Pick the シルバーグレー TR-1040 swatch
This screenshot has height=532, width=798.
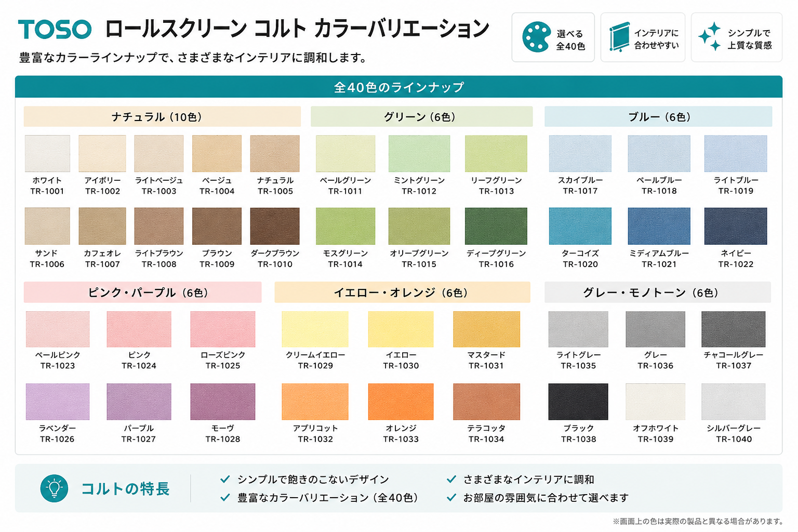tap(734, 402)
